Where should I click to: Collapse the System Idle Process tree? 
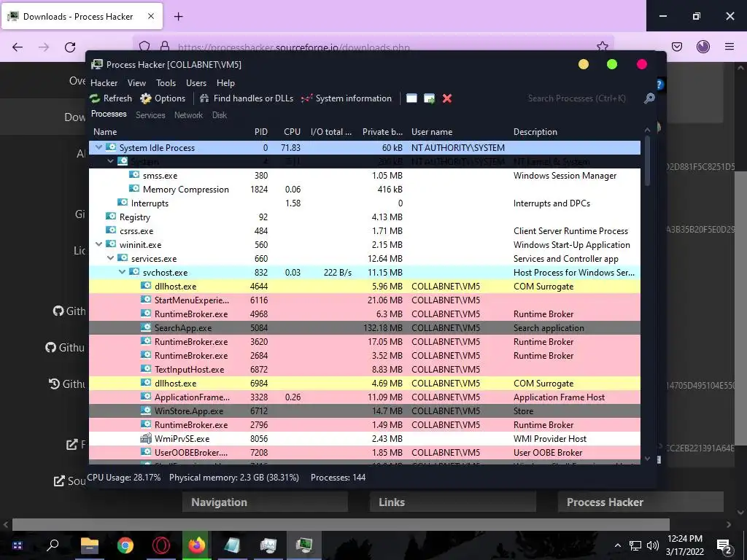coord(98,147)
